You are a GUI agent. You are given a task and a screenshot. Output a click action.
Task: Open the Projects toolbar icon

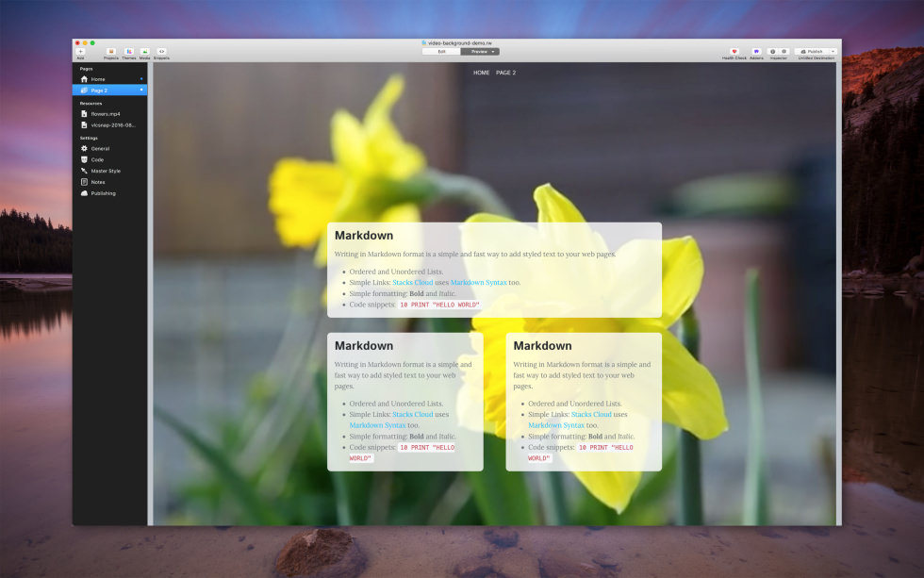111,51
